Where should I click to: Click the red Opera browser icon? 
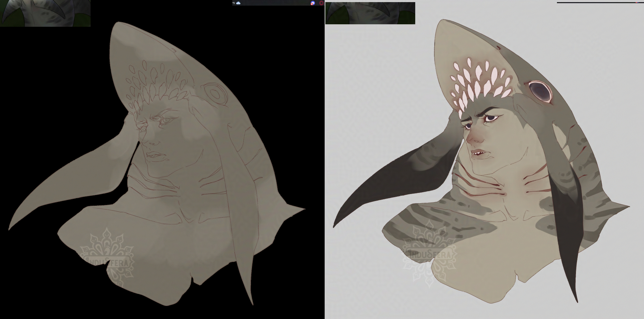(x=321, y=3)
